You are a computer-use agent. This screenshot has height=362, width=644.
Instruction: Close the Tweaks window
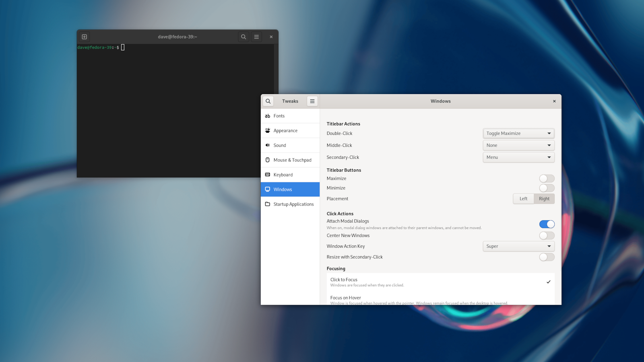(554, 101)
